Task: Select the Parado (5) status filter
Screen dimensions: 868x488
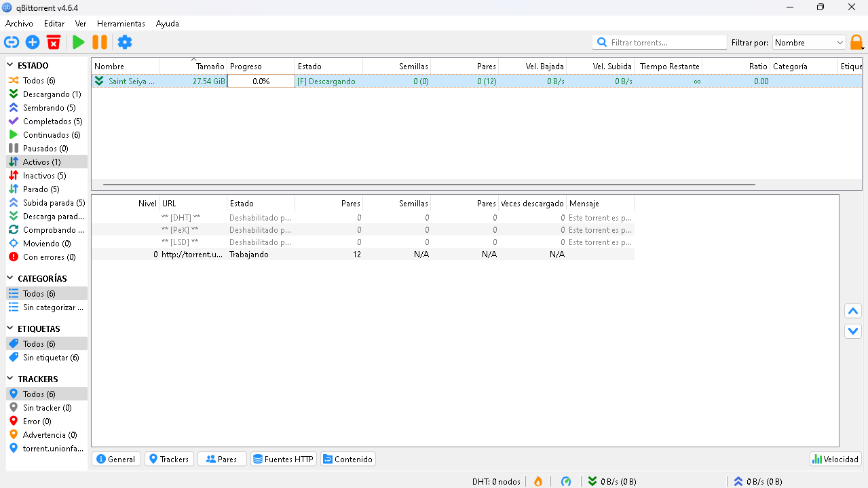Action: tap(47, 189)
